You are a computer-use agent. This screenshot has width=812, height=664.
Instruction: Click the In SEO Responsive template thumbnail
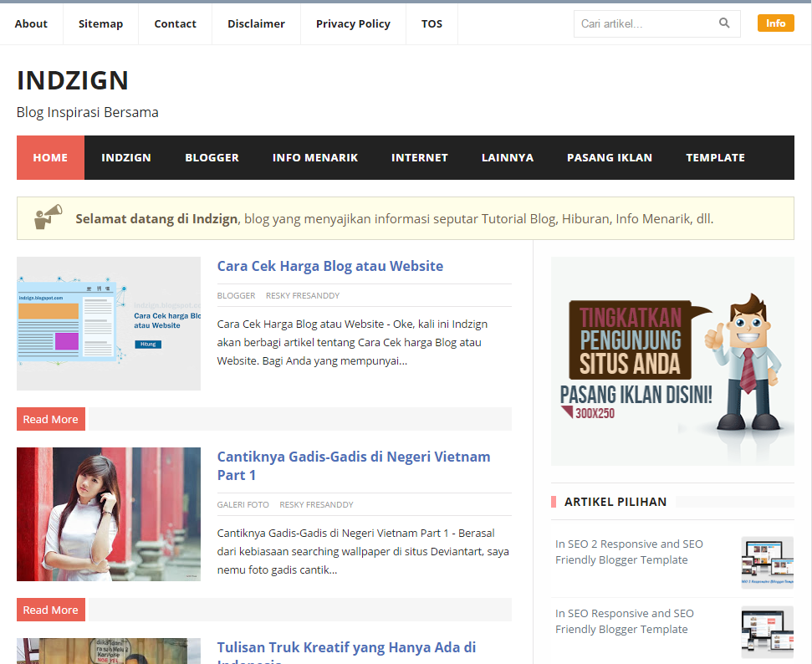coord(768,632)
